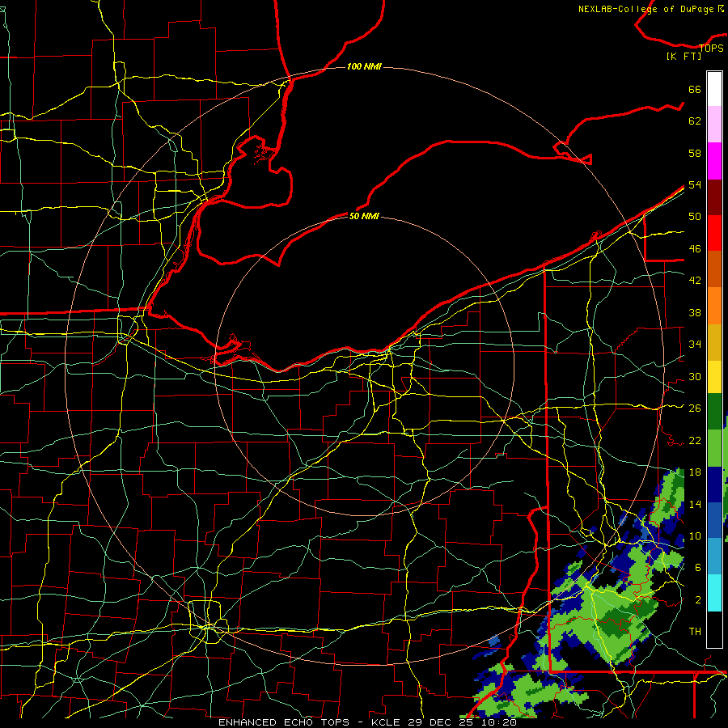Click the "10" legend scale value
728x728 pixels.
(x=695, y=535)
